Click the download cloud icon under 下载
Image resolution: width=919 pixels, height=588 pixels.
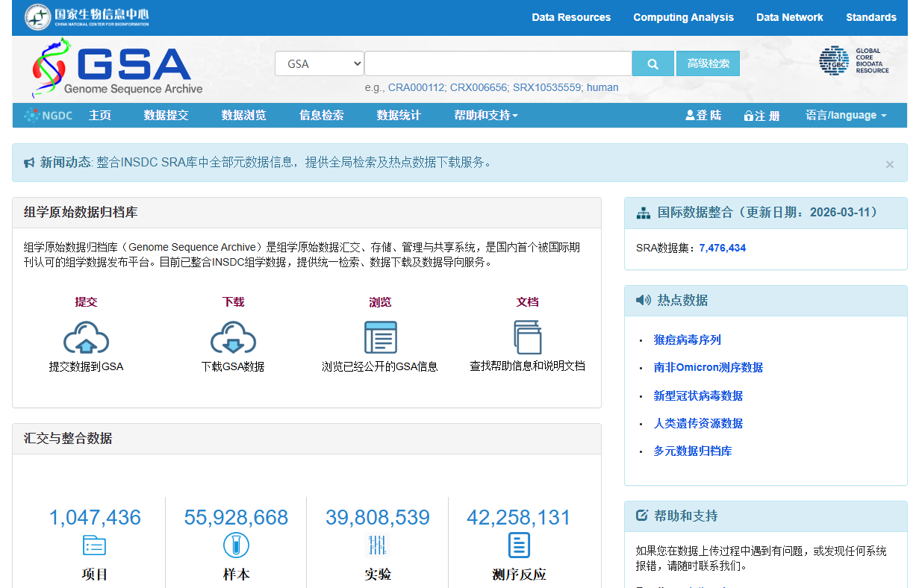(233, 337)
